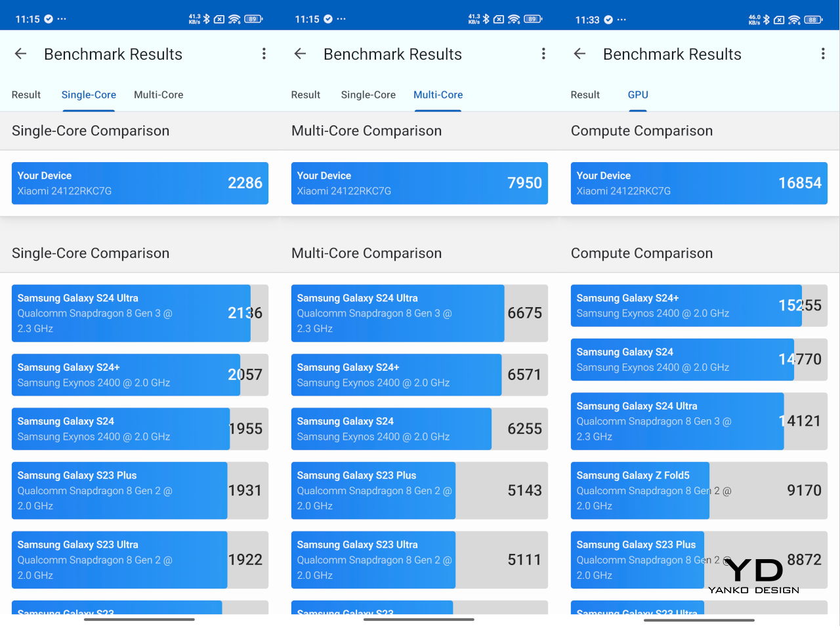Open the Galaxy S24+ compute row scoring 15255

(699, 305)
